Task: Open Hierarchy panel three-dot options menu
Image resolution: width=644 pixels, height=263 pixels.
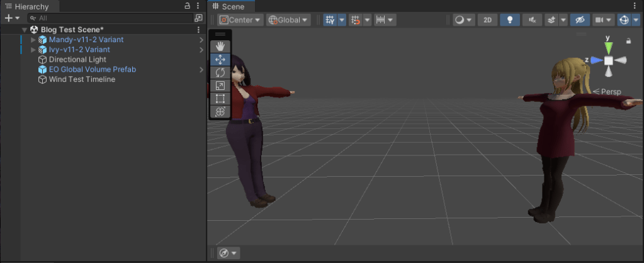Action: 198,6
